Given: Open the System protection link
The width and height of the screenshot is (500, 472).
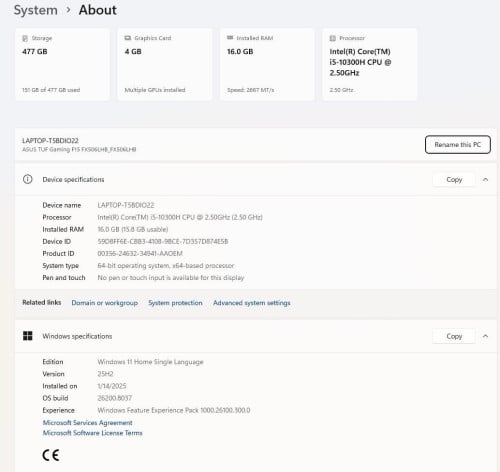Looking at the screenshot, I should [175, 303].
